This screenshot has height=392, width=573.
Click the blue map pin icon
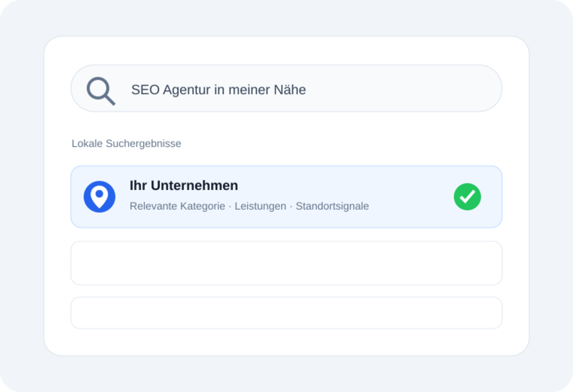[100, 197]
